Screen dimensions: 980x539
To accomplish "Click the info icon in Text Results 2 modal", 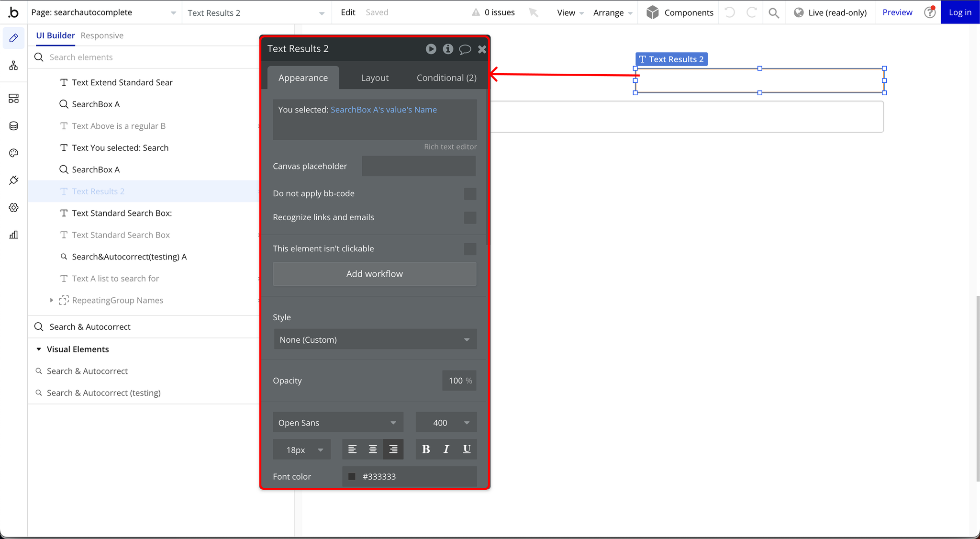I will [x=448, y=48].
